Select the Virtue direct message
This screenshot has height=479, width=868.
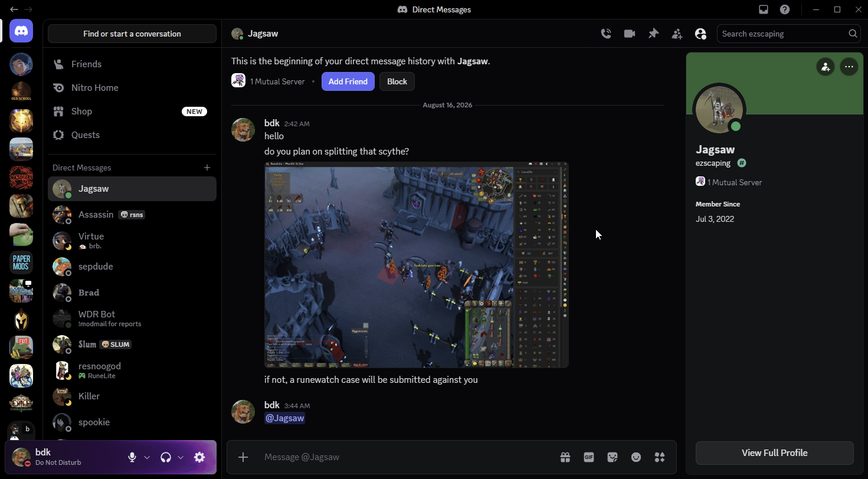[x=132, y=241]
